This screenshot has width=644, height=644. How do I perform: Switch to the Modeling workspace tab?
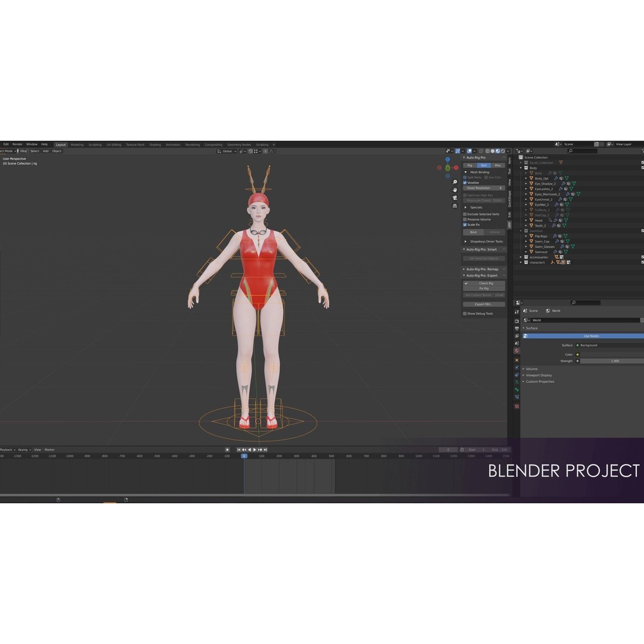click(x=77, y=144)
